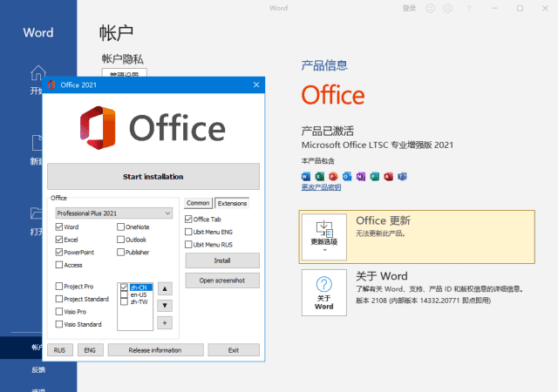
Task: Click the change product key link
Action: pyautogui.click(x=321, y=187)
